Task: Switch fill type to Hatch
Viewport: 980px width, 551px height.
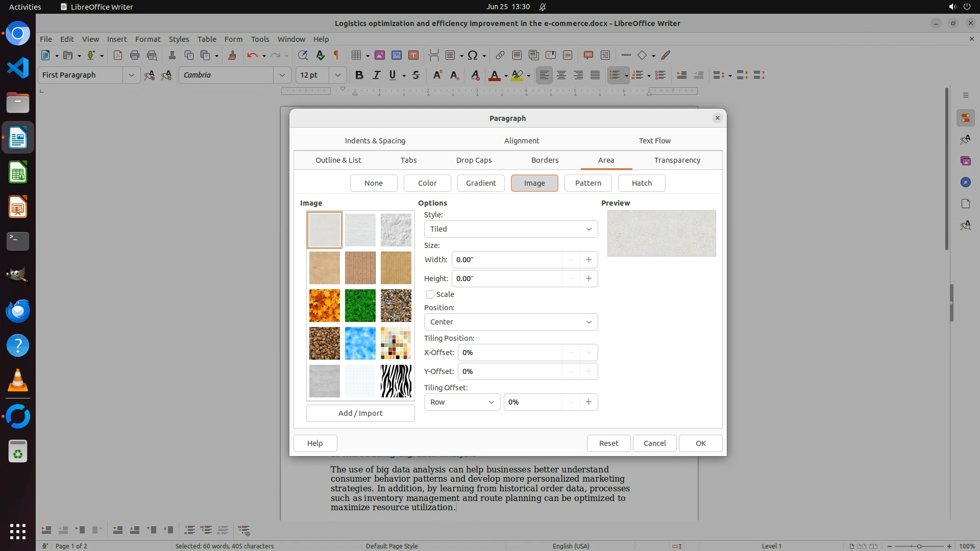Action: click(x=642, y=183)
